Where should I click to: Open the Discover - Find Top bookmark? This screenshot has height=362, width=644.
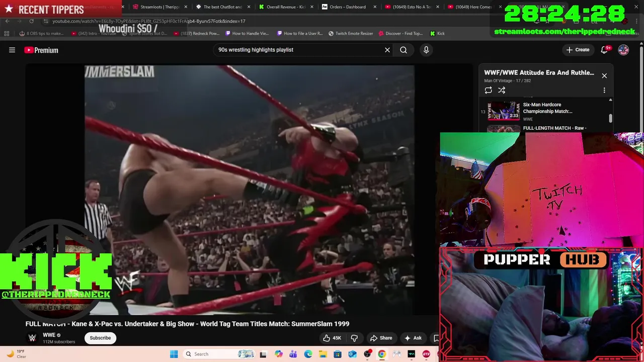click(400, 33)
